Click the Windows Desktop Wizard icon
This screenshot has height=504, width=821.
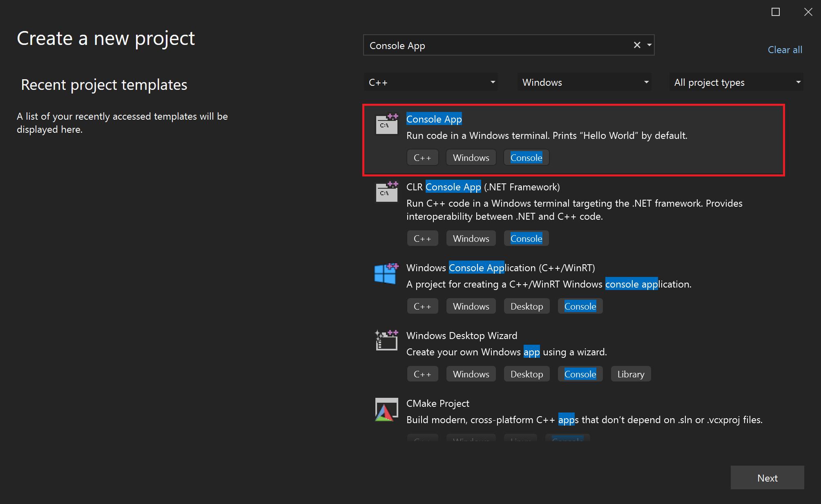point(385,341)
